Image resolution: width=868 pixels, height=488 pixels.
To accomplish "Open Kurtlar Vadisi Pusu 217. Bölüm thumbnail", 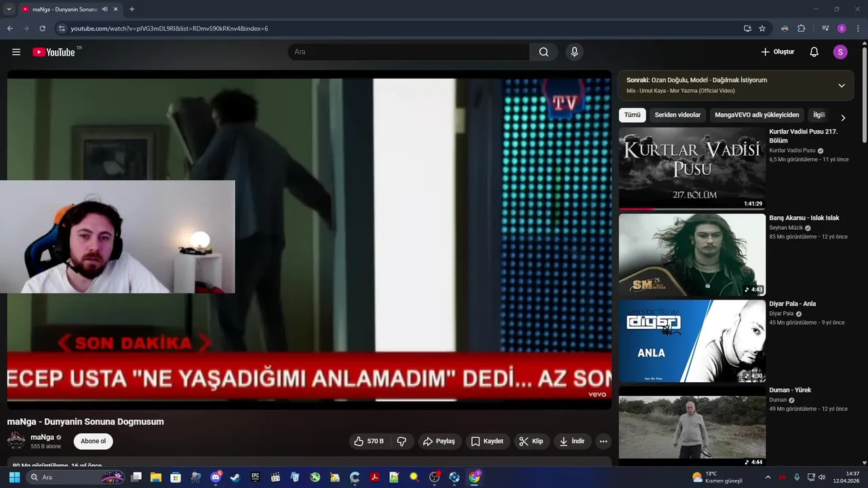I will [x=692, y=168].
